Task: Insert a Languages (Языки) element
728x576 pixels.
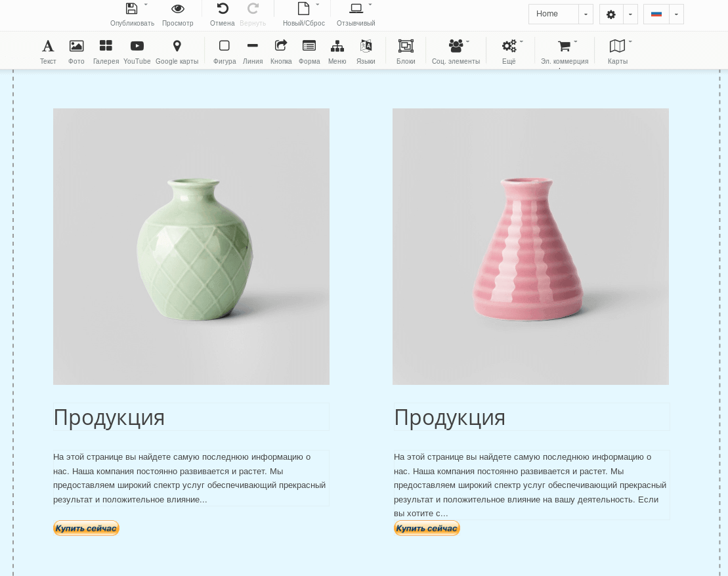Action: coord(366,52)
